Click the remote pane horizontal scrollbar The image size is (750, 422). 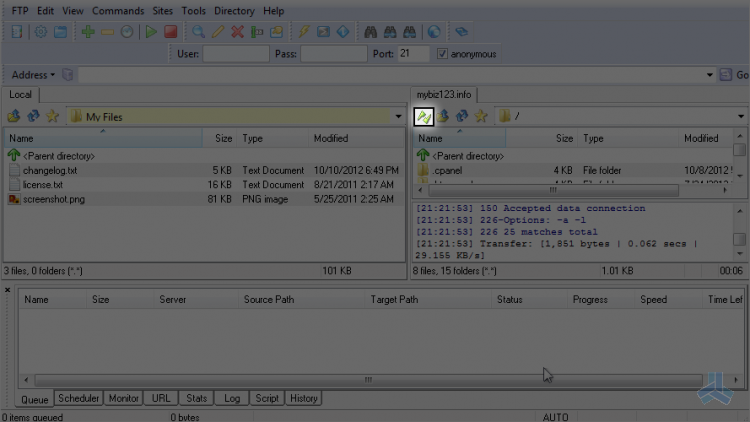tap(554, 190)
